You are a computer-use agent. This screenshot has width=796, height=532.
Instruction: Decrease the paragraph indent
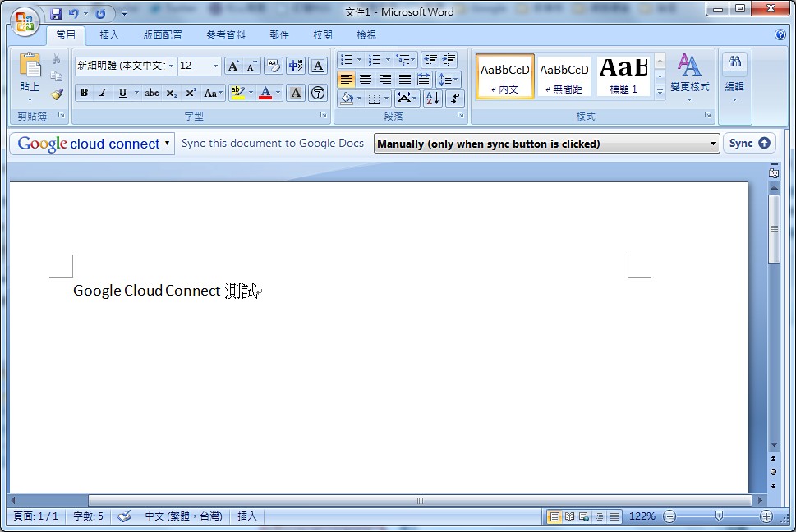[430, 60]
